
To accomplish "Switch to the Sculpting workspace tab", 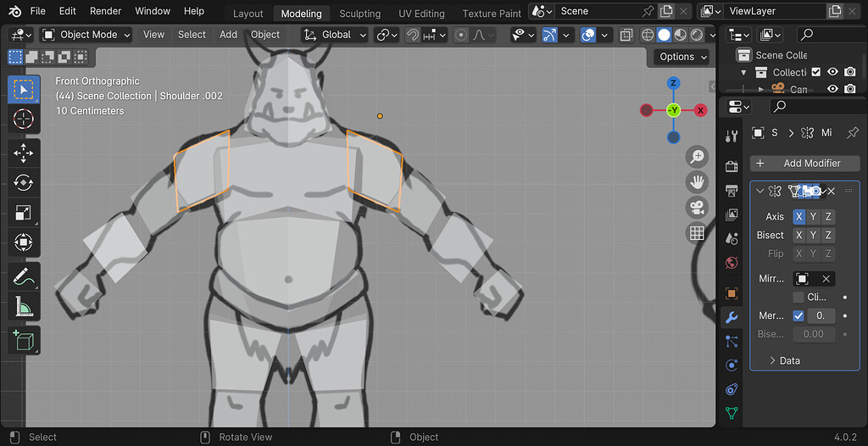I will point(359,14).
